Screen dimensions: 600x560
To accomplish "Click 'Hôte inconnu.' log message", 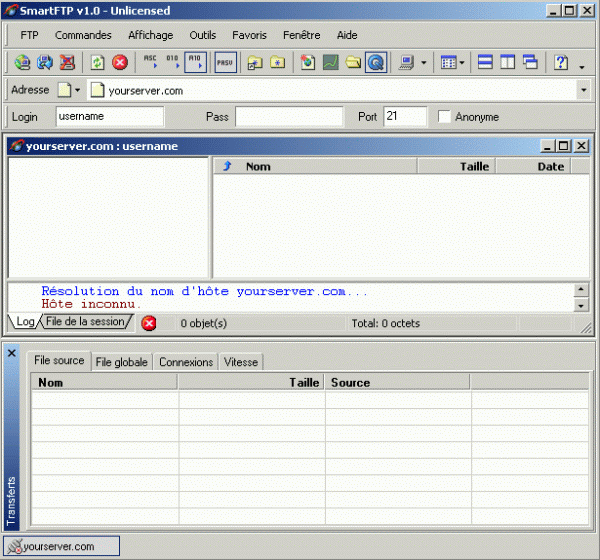I will (x=91, y=304).
